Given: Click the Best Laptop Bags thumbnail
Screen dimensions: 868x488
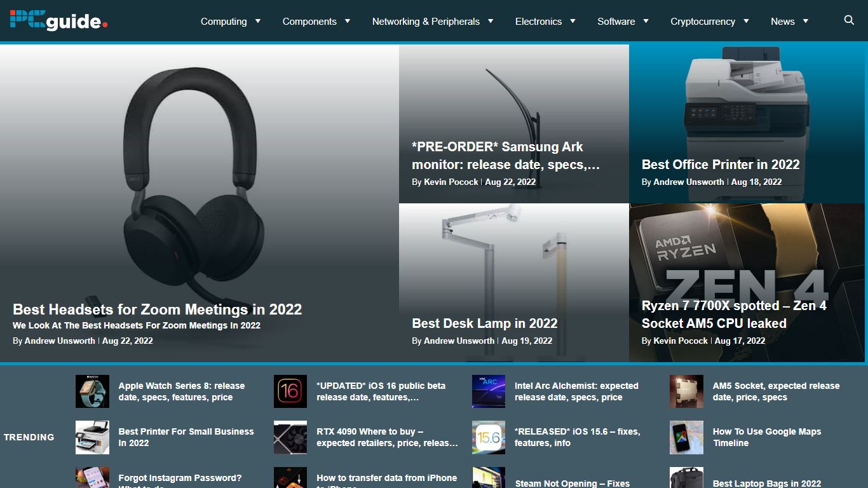Looking at the screenshot, I should [686, 477].
